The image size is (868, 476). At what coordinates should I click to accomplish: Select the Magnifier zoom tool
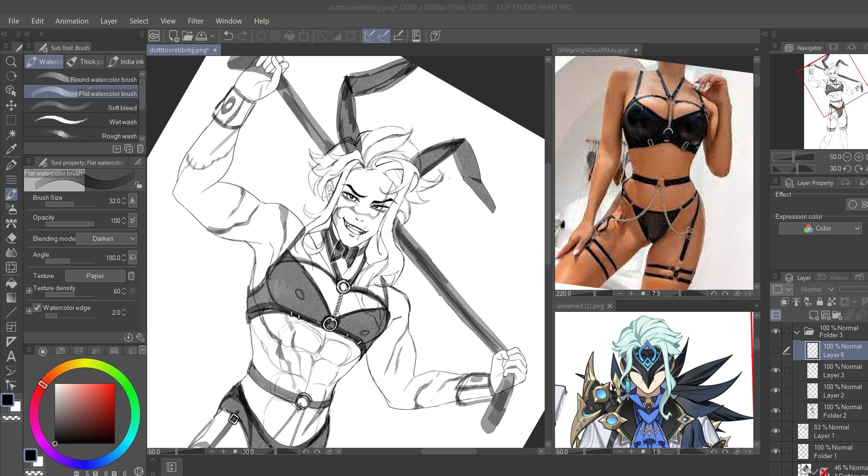pos(11,62)
